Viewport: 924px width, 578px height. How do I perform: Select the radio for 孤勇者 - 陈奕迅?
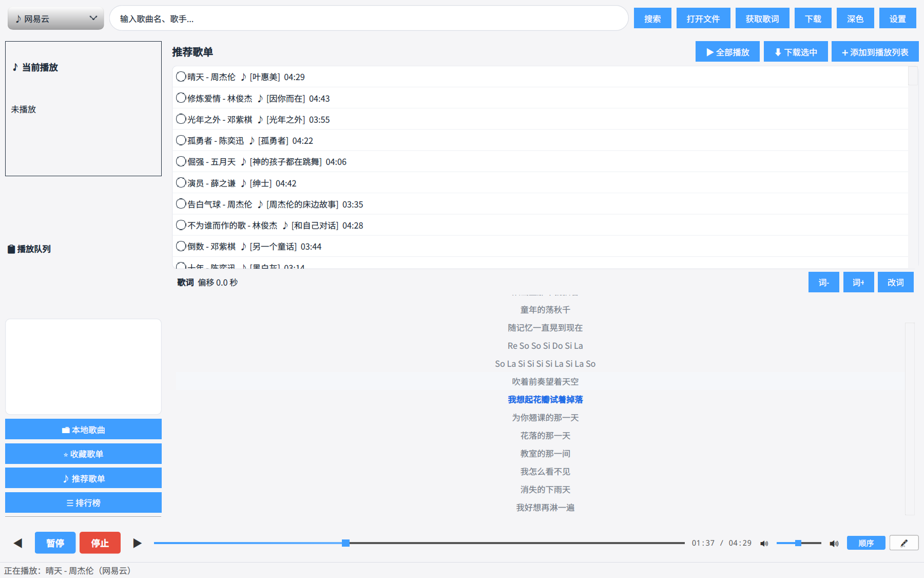pyautogui.click(x=181, y=140)
